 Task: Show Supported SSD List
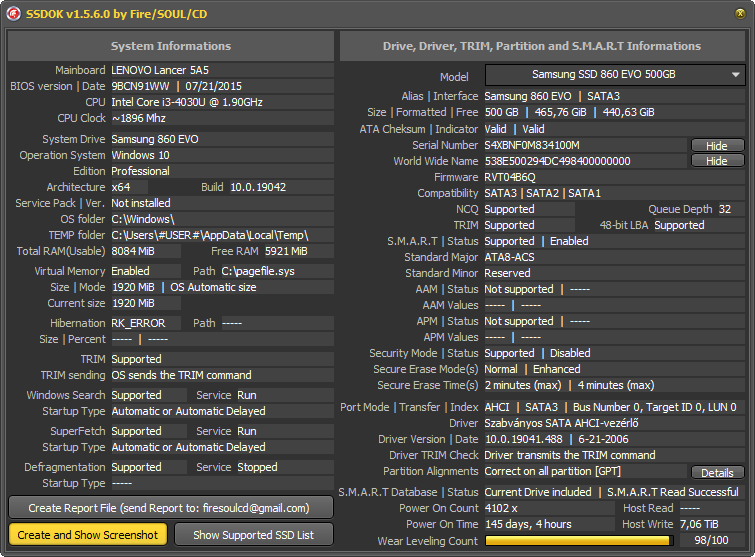254,535
